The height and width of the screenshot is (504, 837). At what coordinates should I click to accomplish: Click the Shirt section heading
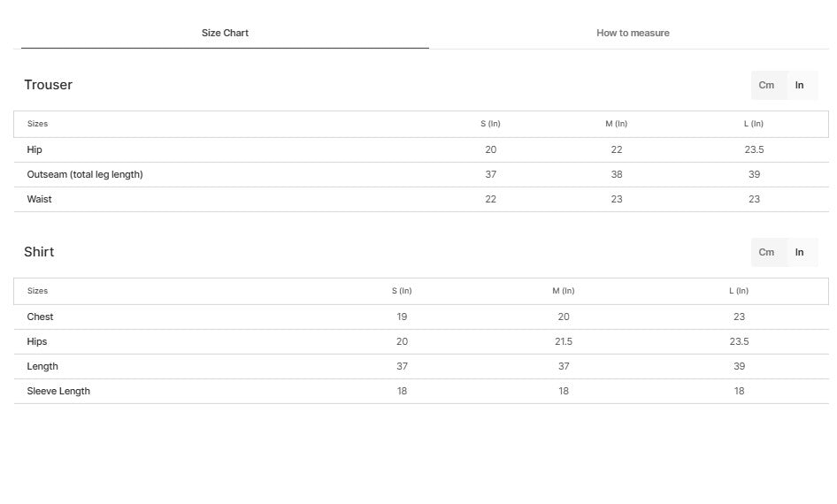[x=39, y=252]
